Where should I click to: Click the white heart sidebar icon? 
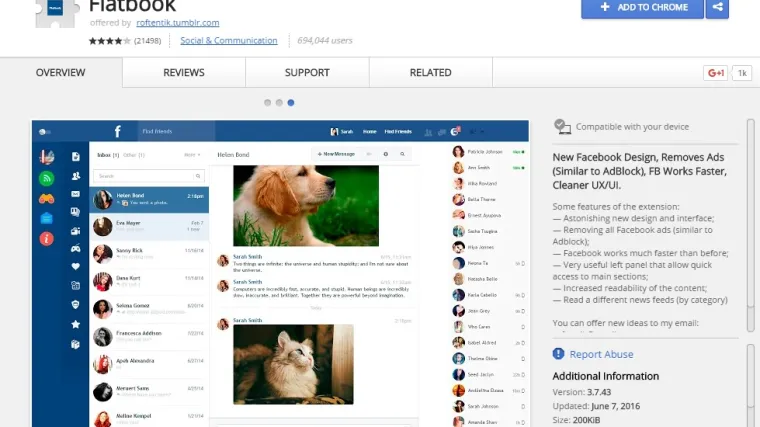pos(76,266)
